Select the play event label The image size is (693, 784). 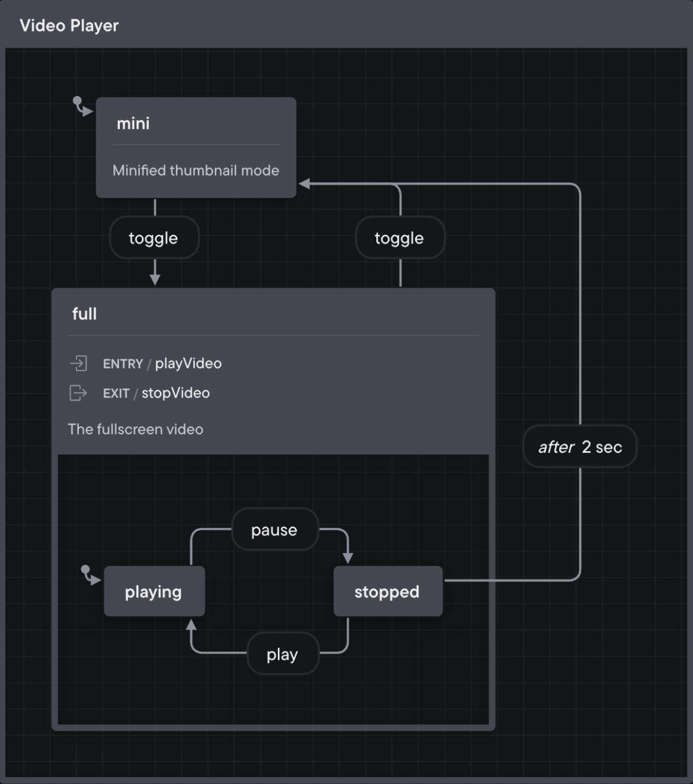point(282,655)
